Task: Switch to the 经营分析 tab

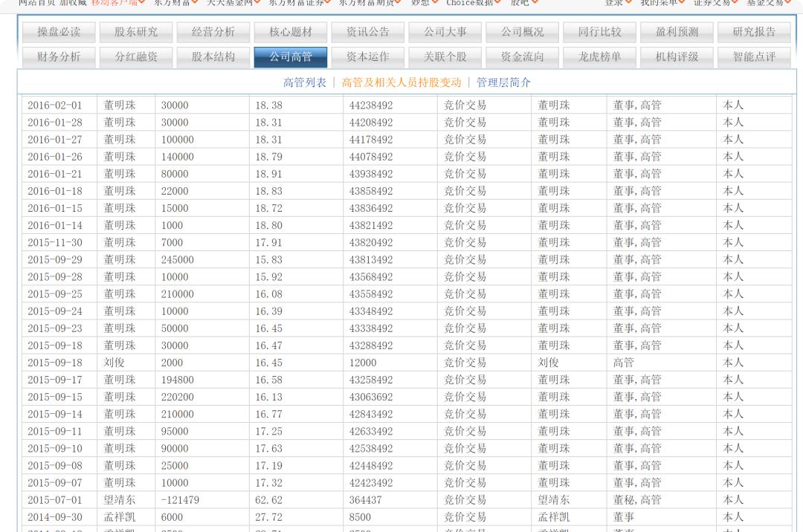Action: (213, 32)
